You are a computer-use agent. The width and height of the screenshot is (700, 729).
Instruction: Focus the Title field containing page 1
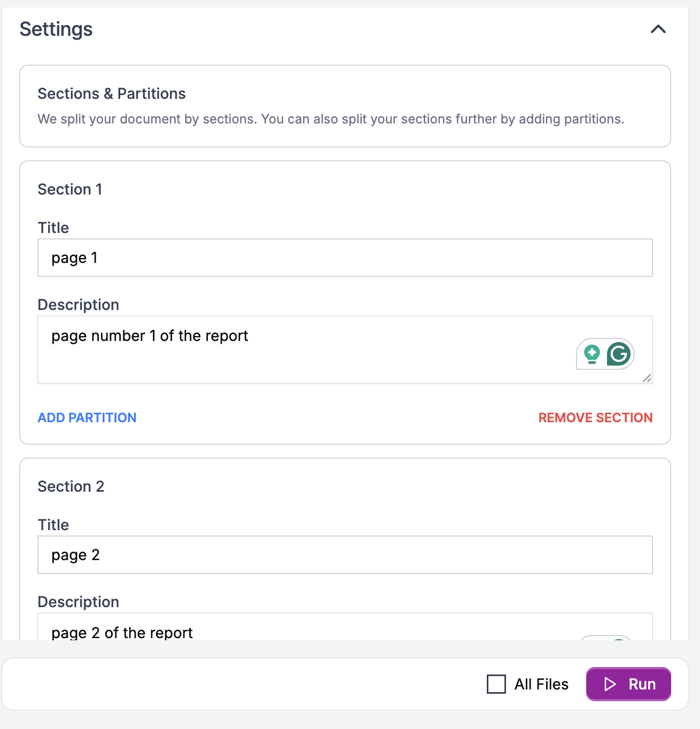[345, 258]
